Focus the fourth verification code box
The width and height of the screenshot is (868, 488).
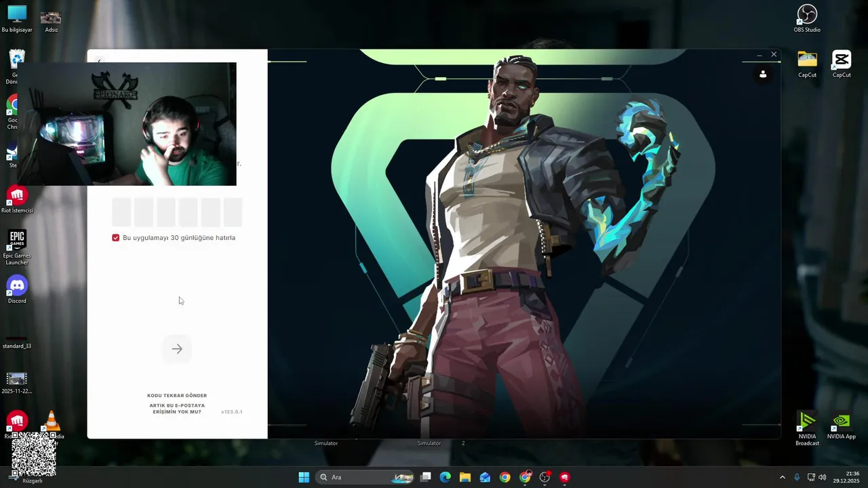[x=189, y=212]
